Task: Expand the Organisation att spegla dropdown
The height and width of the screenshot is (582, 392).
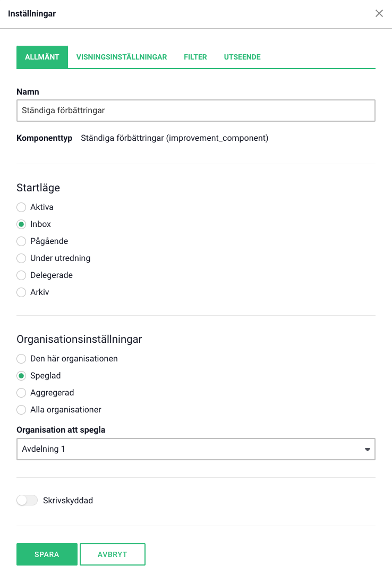Action: [196, 449]
